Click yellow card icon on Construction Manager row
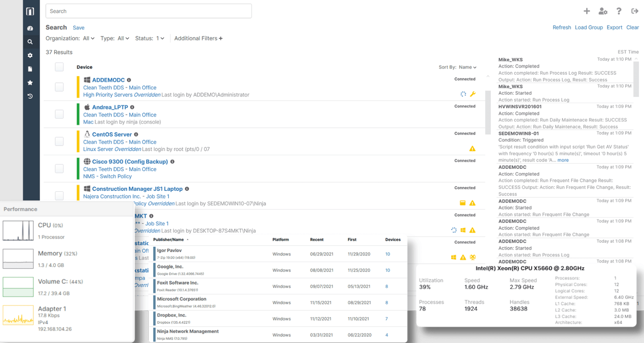The image size is (644, 343). (x=462, y=203)
